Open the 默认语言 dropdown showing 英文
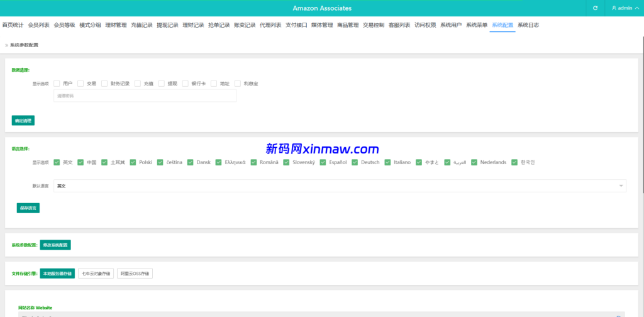 (x=340, y=186)
